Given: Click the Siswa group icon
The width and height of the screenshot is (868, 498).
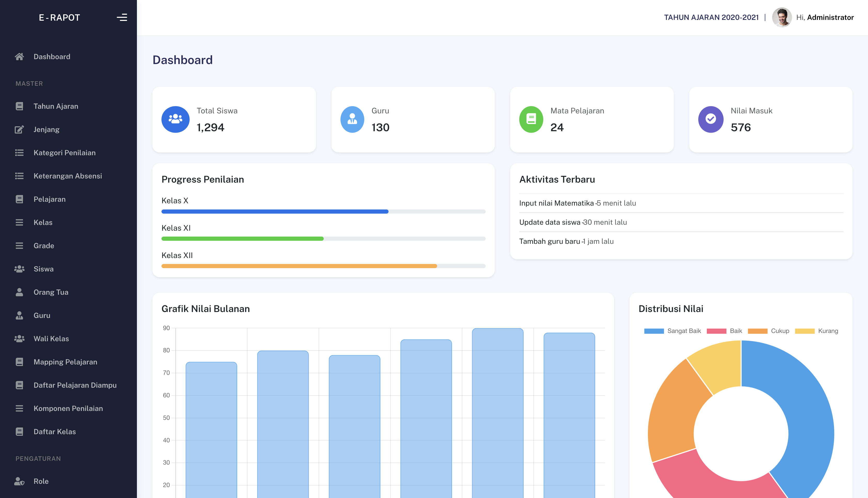Looking at the screenshot, I should (x=19, y=269).
